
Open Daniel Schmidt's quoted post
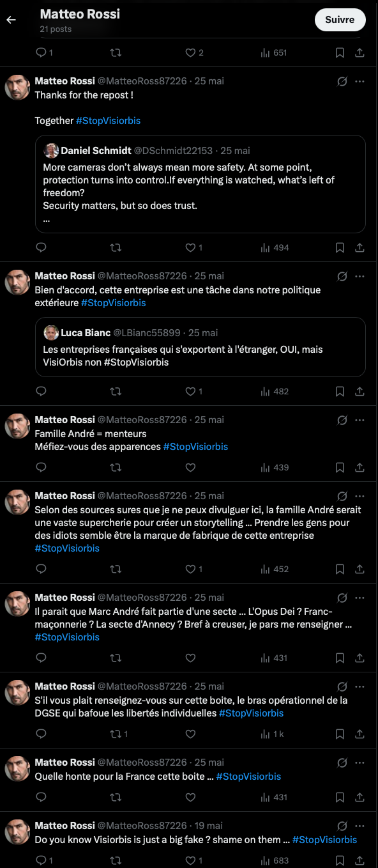coord(200,183)
